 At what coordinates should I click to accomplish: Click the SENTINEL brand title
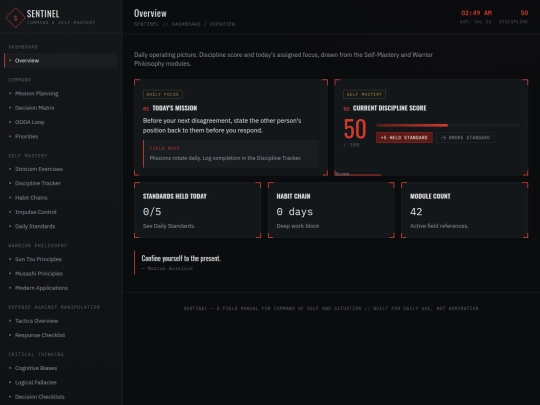click(43, 14)
